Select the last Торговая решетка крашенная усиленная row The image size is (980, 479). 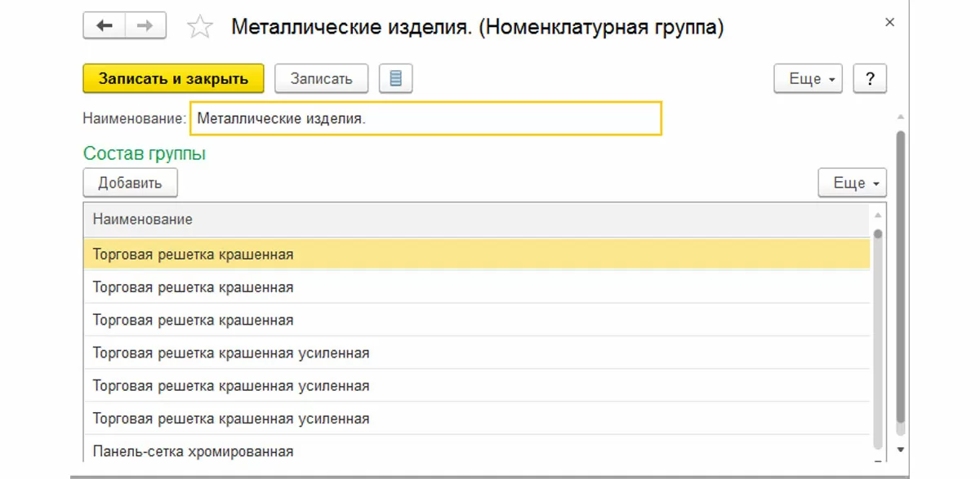coord(231,419)
